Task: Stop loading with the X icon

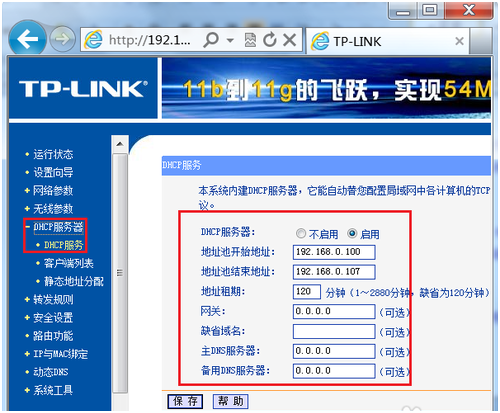Action: coord(290,40)
